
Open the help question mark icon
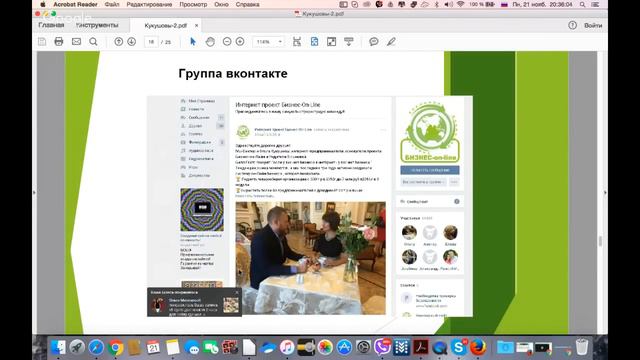[x=572, y=25]
